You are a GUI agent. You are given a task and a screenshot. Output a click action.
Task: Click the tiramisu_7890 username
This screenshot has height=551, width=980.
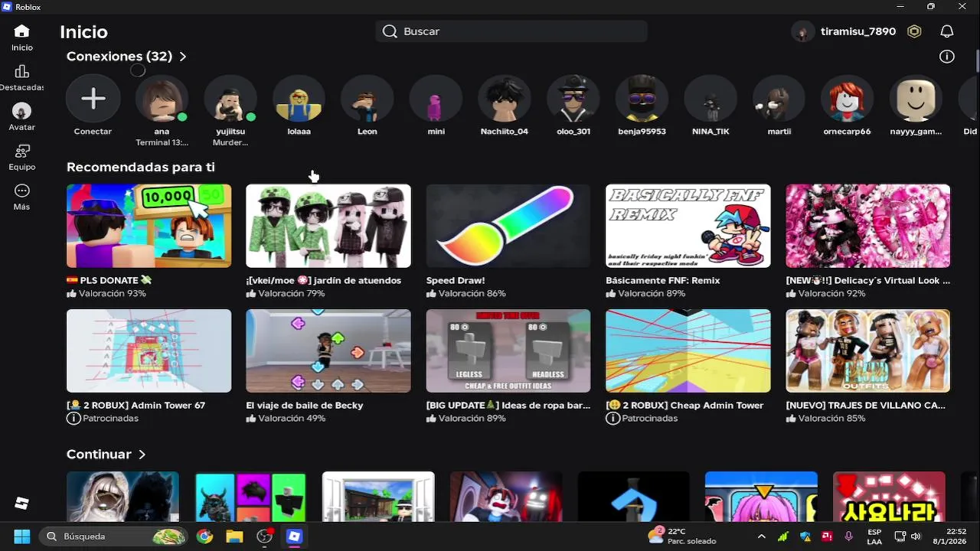[858, 31]
